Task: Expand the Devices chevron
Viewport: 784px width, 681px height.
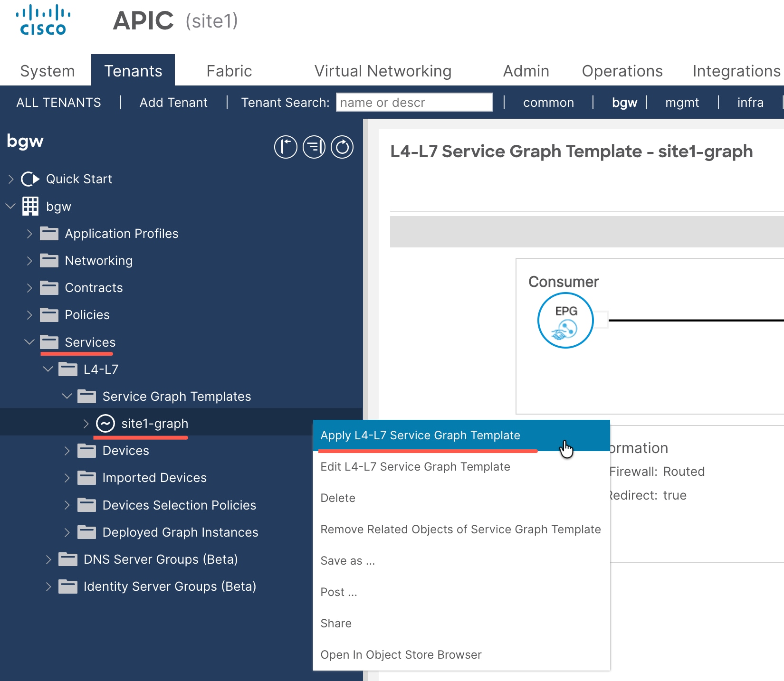Action: pyautogui.click(x=67, y=451)
